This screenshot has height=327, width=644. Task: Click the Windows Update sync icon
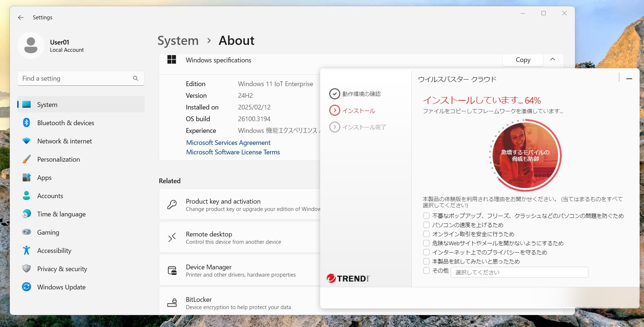(27, 287)
